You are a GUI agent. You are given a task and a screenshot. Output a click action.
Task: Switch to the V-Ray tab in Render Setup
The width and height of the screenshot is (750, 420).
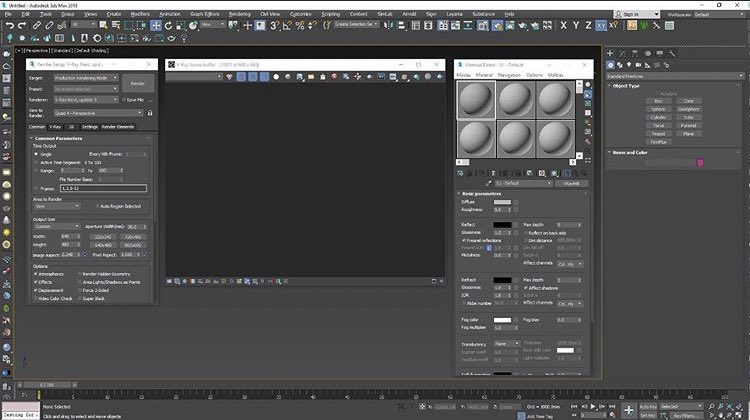pos(55,127)
